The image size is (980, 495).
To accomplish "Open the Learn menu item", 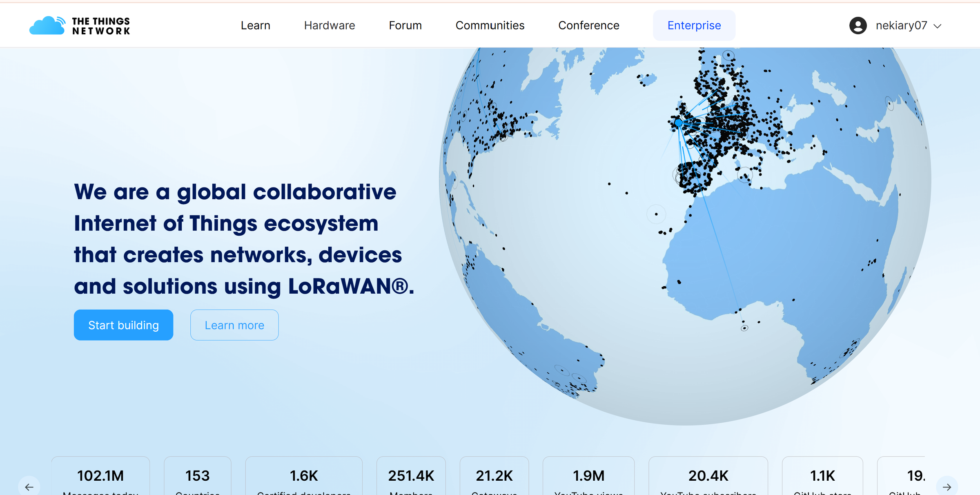I will (x=255, y=25).
